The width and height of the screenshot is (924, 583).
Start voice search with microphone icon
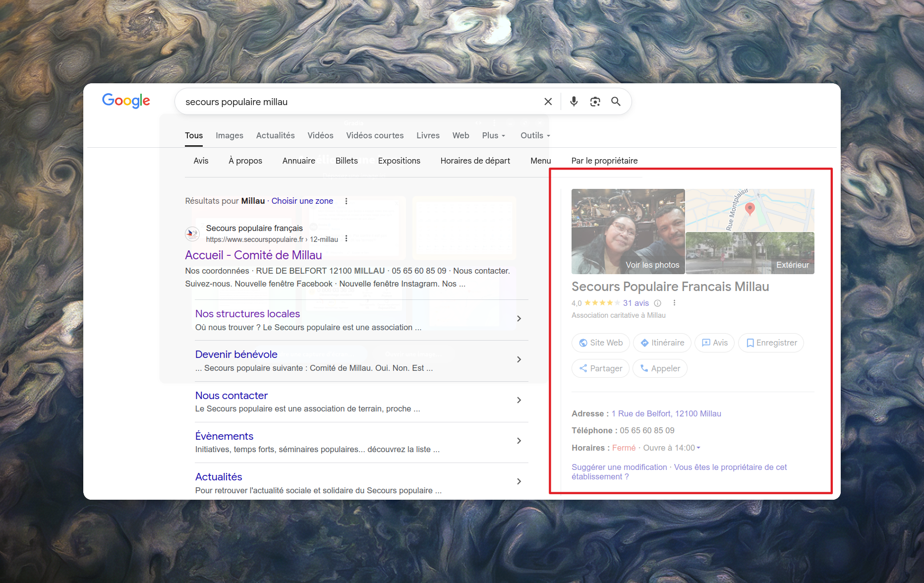574,102
